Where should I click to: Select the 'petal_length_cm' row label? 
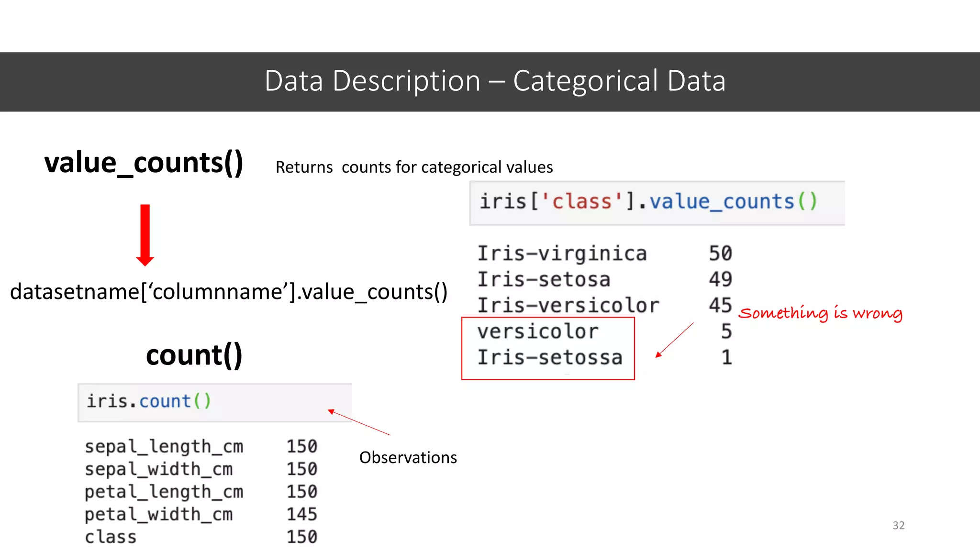click(164, 492)
